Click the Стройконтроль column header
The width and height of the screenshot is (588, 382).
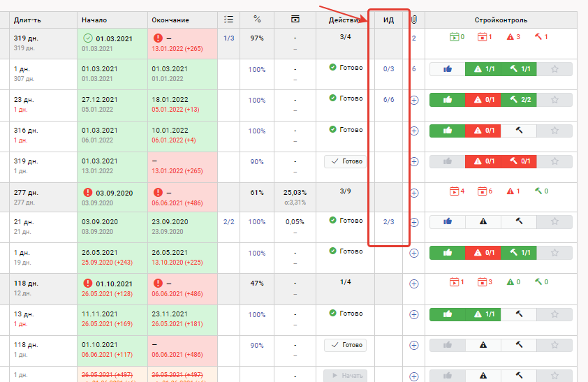point(501,20)
